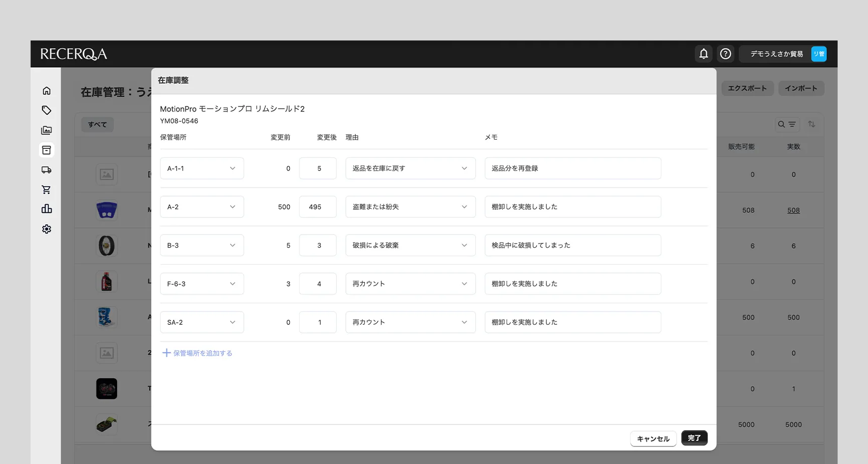
Task: Expand the 破損による破棄 reason dropdown
Action: click(x=410, y=245)
